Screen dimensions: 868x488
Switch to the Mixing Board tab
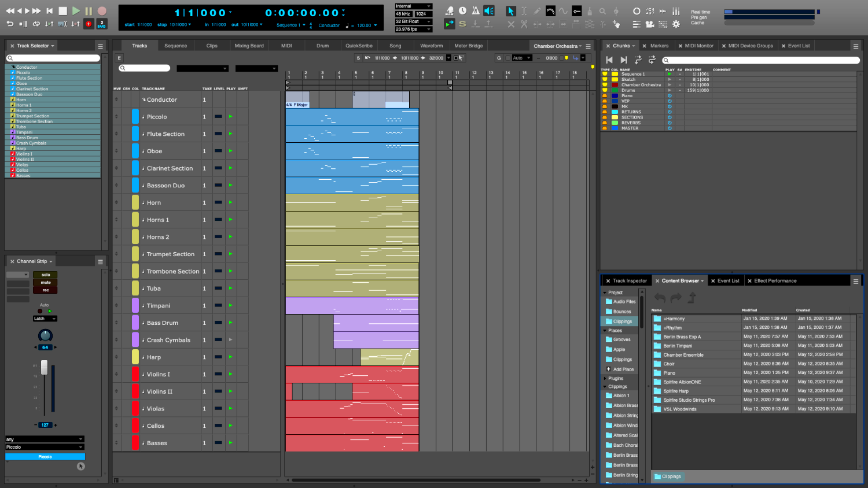coord(249,45)
